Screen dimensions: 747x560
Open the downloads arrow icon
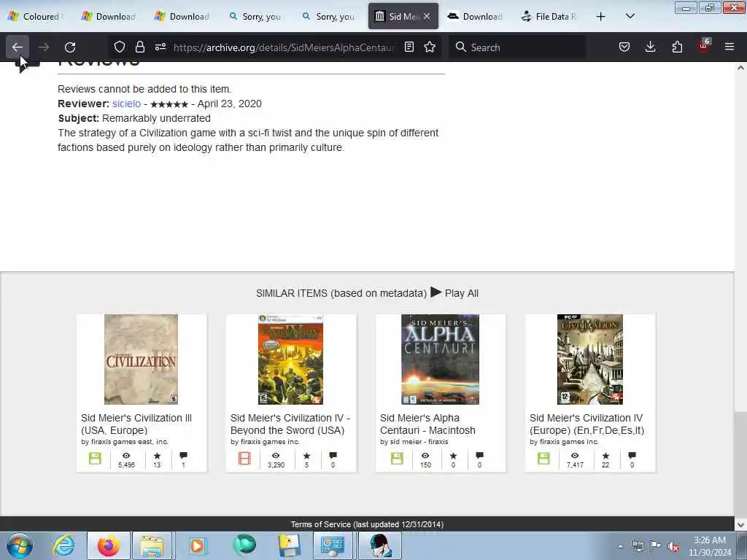point(650,47)
